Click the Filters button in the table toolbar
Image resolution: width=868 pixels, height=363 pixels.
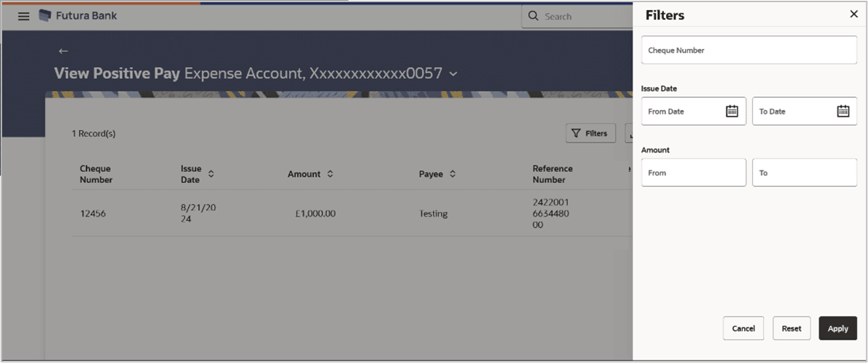point(590,133)
